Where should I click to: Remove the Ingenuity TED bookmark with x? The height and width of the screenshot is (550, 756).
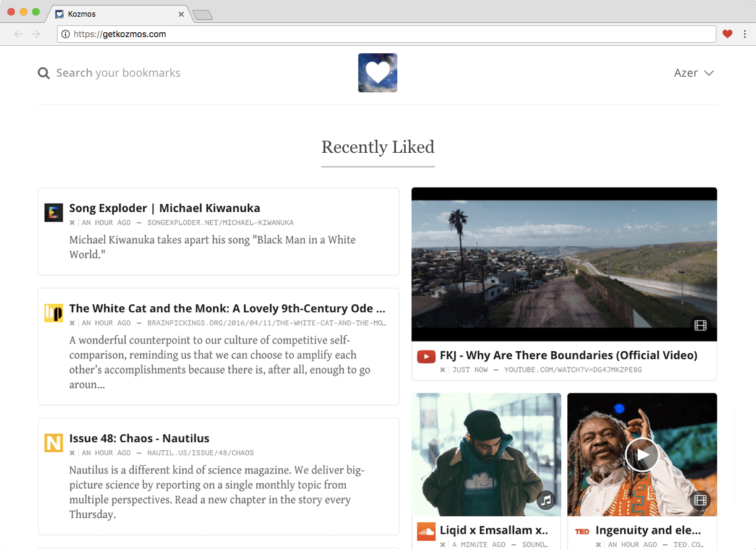(x=599, y=545)
